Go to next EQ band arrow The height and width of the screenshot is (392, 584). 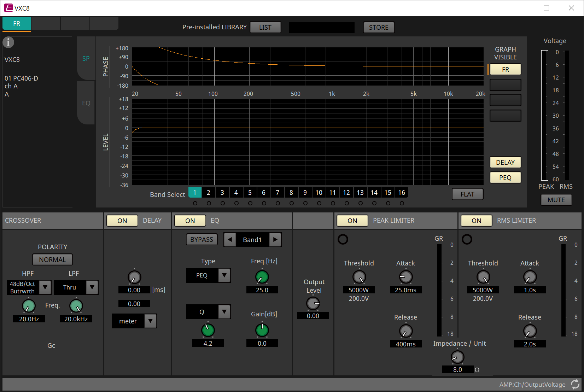[x=275, y=240]
